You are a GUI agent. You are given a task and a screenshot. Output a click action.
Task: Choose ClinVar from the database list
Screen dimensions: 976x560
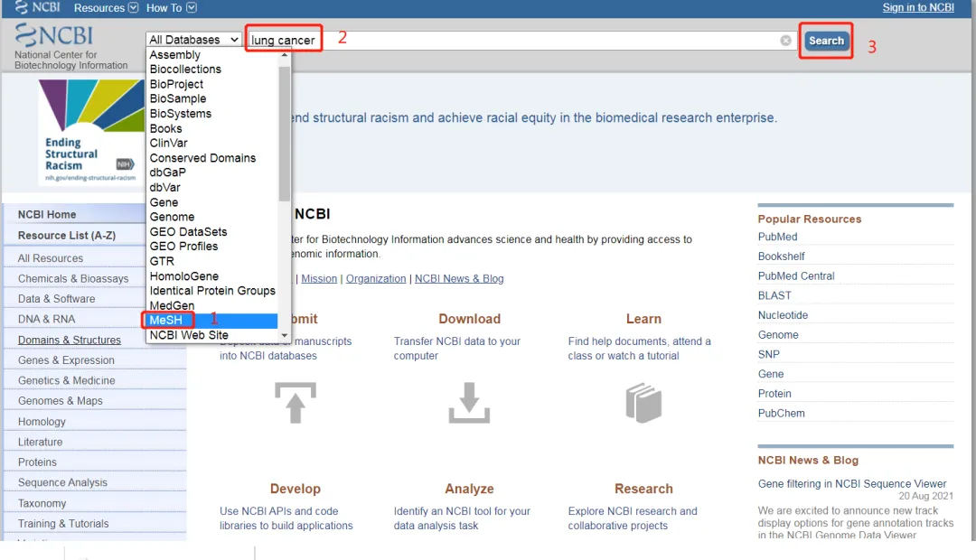coord(211,143)
